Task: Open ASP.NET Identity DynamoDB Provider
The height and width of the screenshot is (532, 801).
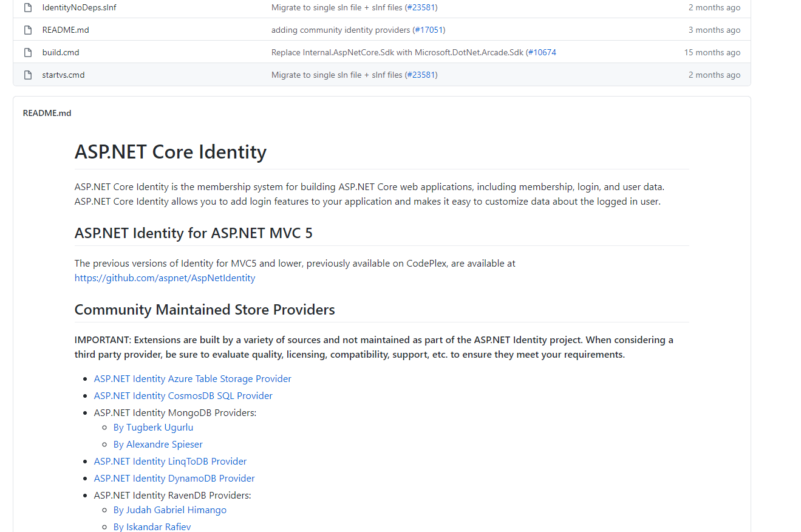Action: point(174,479)
